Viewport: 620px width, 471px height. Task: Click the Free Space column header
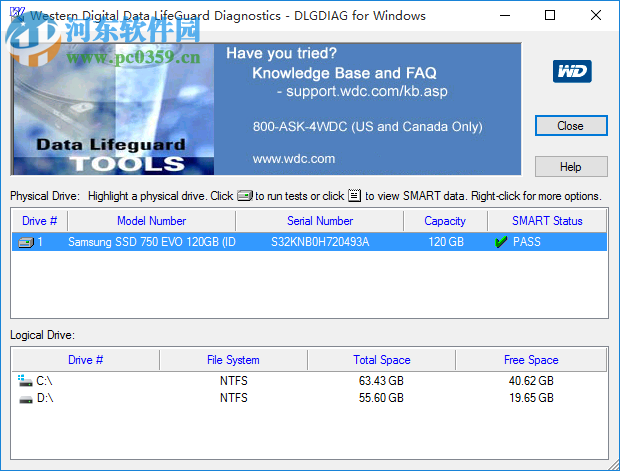pos(531,360)
